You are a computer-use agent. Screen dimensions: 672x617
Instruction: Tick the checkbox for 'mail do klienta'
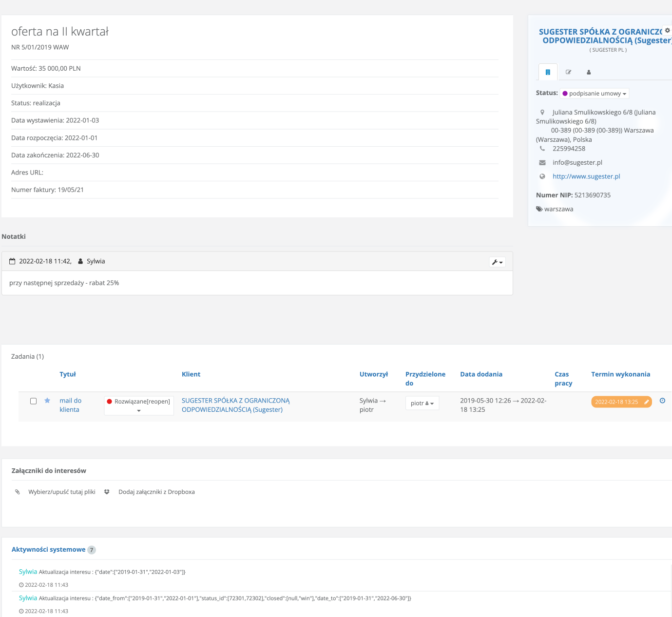tap(34, 401)
